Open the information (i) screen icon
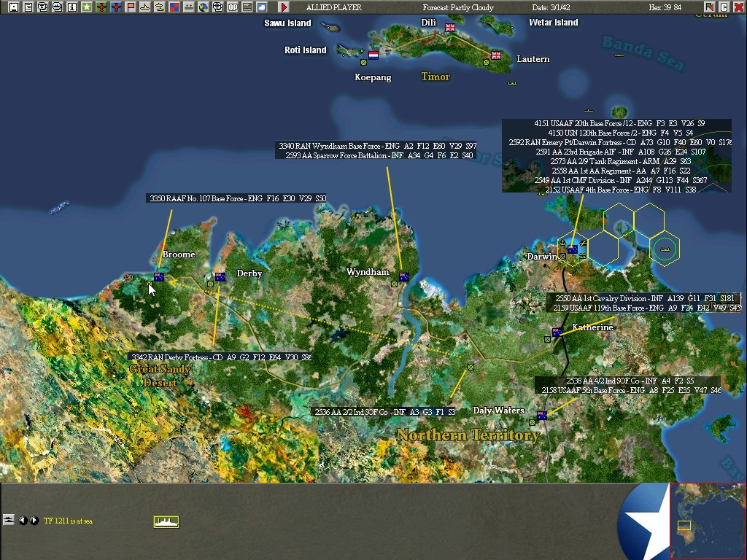747x560 pixels. coord(72,7)
